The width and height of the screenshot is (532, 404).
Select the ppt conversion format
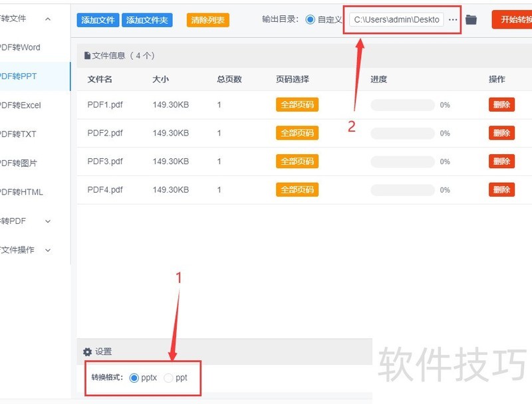click(x=168, y=378)
